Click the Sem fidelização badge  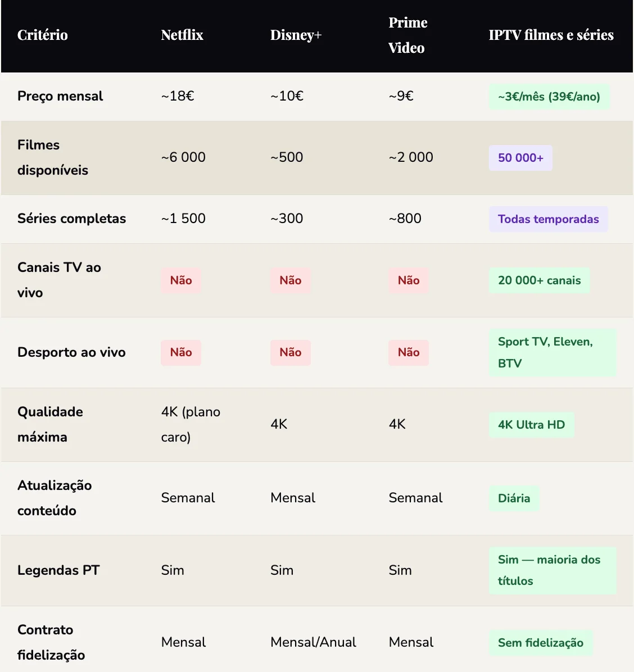tap(540, 643)
